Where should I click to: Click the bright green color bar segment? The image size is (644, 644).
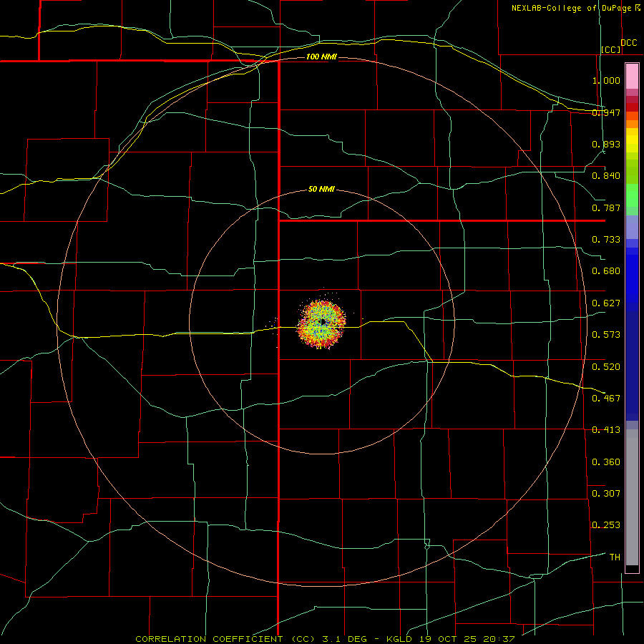click(632, 195)
